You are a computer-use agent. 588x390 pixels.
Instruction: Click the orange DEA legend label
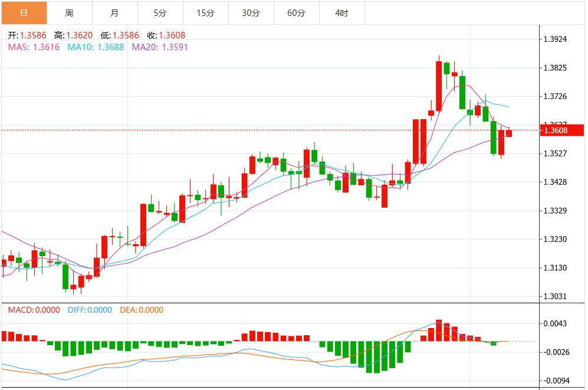click(x=142, y=310)
